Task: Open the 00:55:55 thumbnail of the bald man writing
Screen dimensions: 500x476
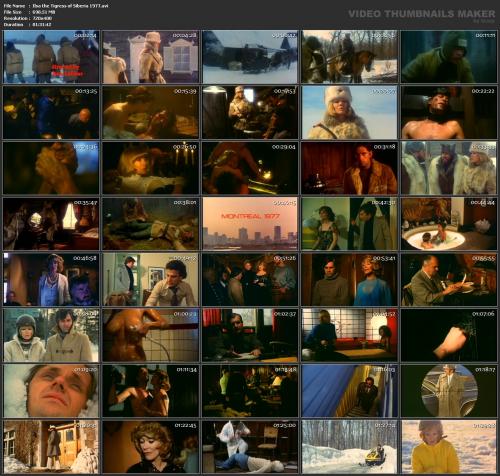Action: pos(449,280)
